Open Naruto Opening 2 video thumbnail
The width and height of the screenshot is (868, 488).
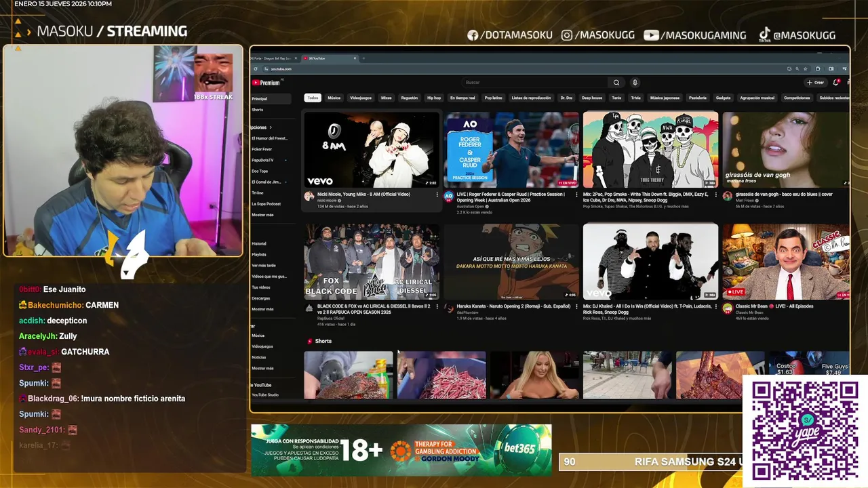[511, 262]
